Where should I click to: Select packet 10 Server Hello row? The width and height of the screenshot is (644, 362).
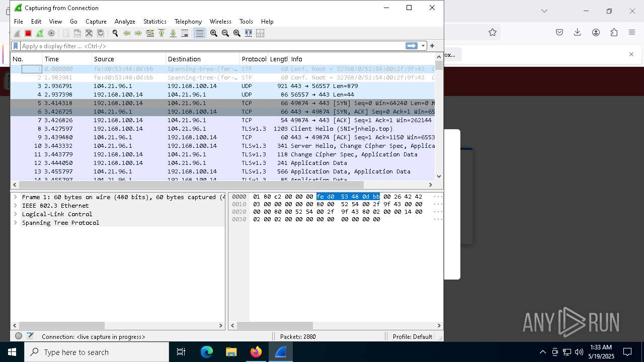(223, 146)
